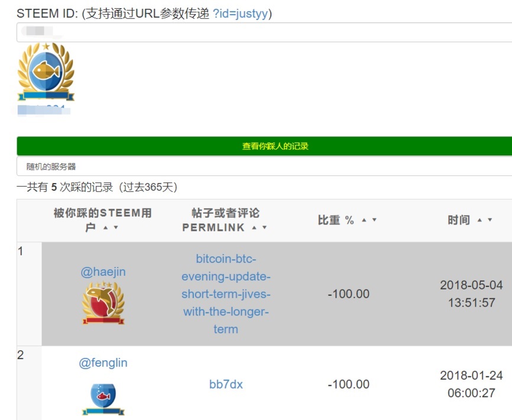Select row number 1 cell
The height and width of the screenshot is (420, 512).
click(29, 294)
